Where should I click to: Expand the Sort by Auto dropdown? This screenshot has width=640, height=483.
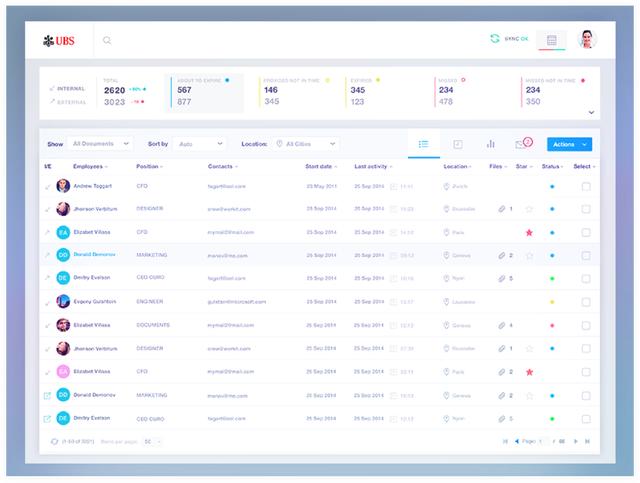(199, 144)
